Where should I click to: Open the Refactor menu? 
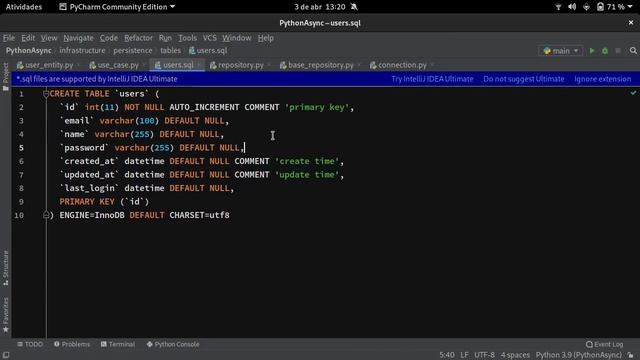tap(138, 38)
